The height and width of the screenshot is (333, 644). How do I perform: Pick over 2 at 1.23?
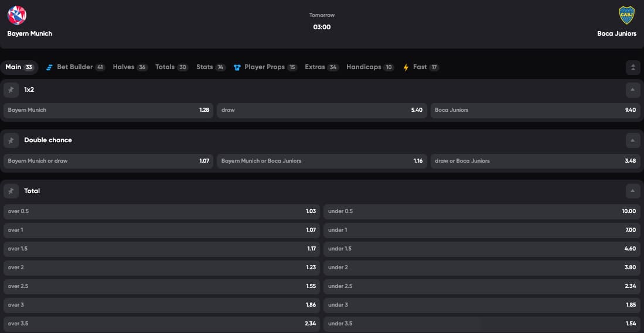tap(162, 268)
